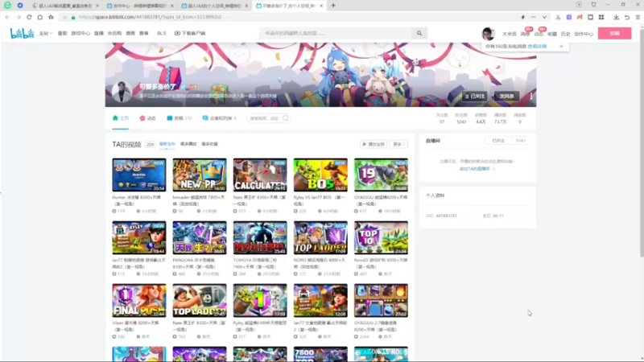Click 前往TA的直播间 link

(x=477, y=169)
